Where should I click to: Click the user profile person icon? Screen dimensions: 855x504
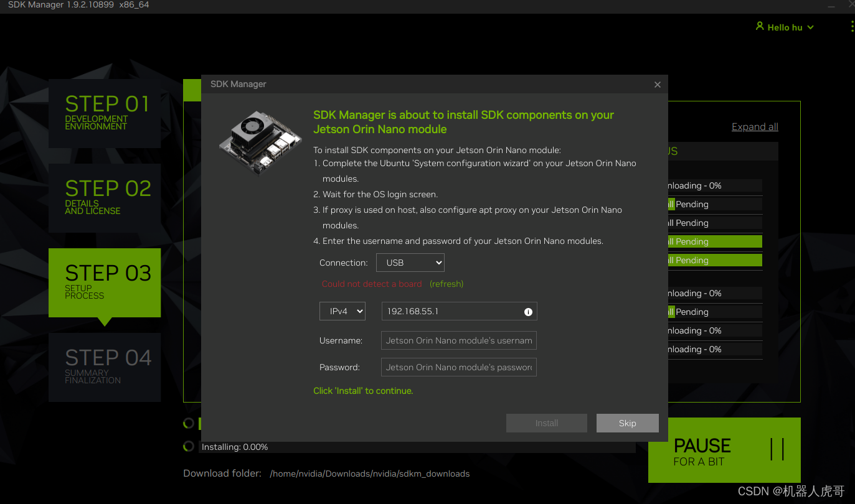pos(760,27)
